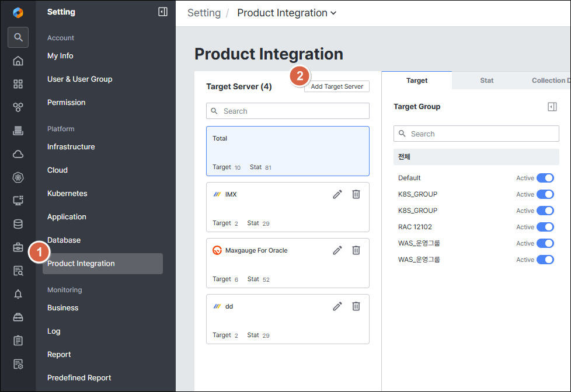Screen dimensions: 571x392
Task: Open Infrastructure settings
Action: pyautogui.click(x=71, y=146)
